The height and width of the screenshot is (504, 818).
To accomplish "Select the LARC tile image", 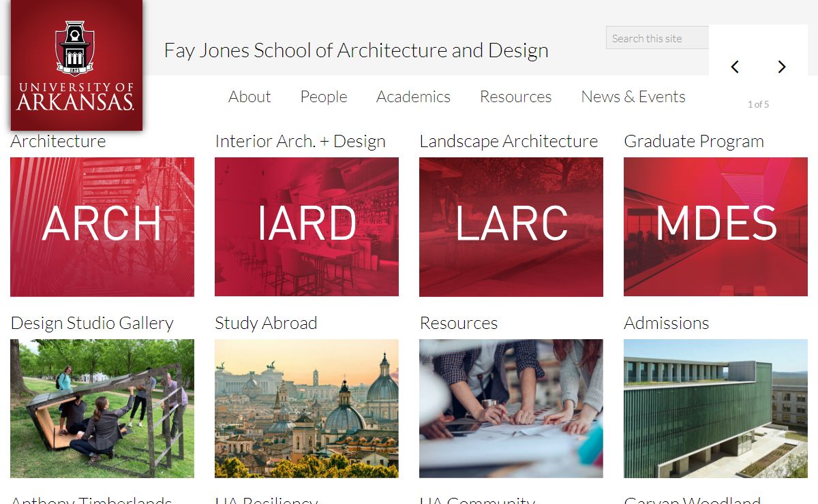I will (x=511, y=227).
